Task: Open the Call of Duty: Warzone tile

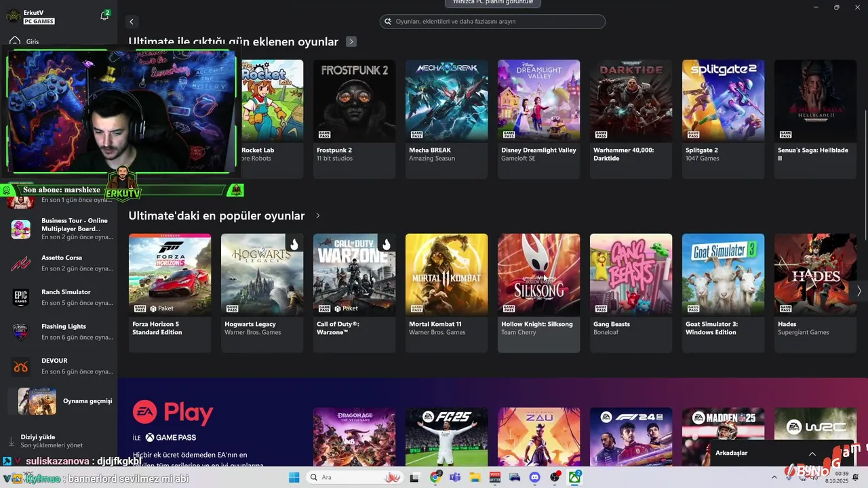Action: [354, 293]
